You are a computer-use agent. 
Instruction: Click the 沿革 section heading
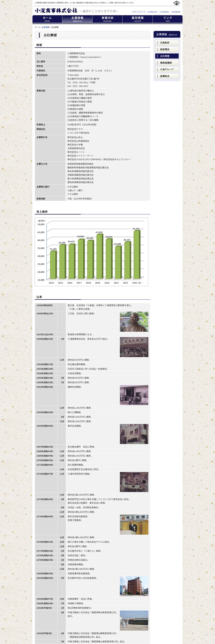pyautogui.click(x=39, y=297)
